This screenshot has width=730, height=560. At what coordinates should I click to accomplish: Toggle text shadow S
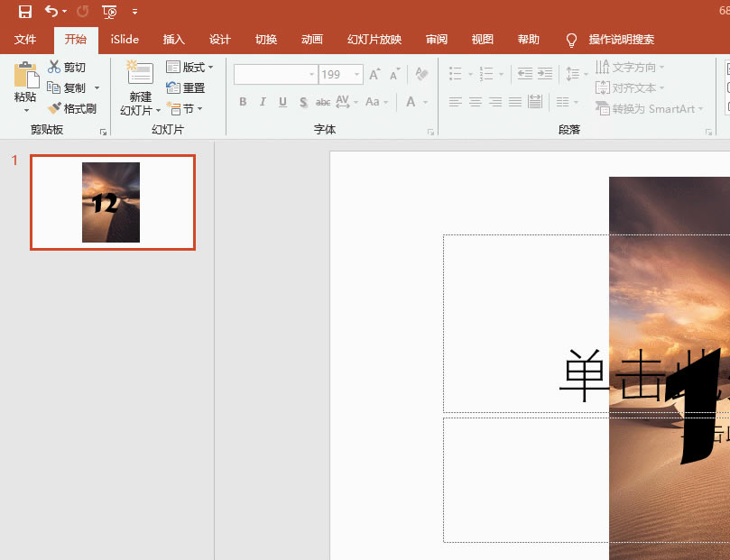pyautogui.click(x=303, y=102)
